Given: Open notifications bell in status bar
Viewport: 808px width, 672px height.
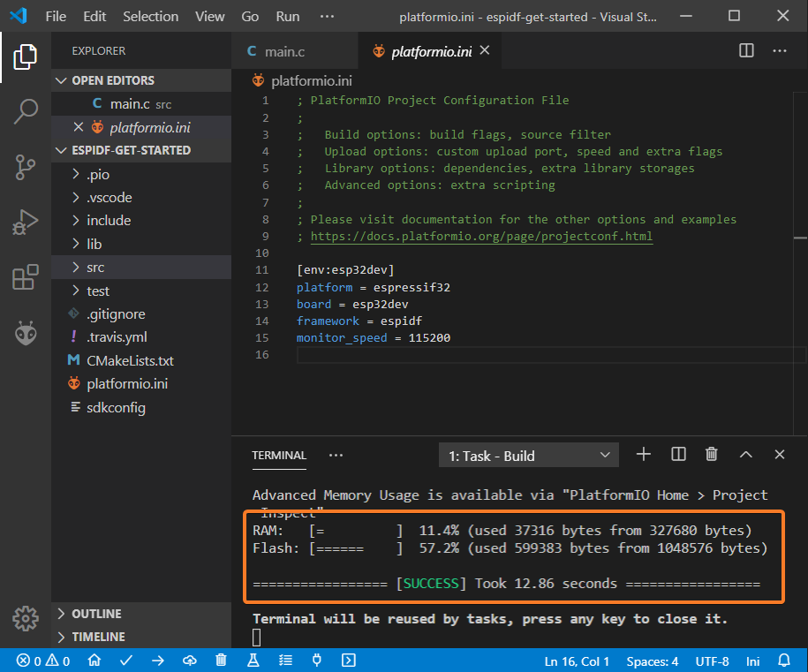Looking at the screenshot, I should pyautogui.click(x=784, y=661).
